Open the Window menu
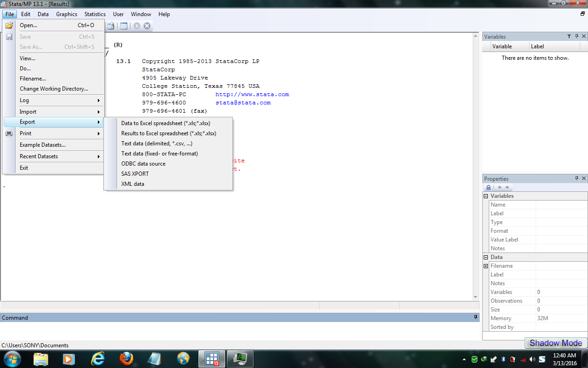Image resolution: width=588 pixels, height=368 pixels. click(x=141, y=14)
